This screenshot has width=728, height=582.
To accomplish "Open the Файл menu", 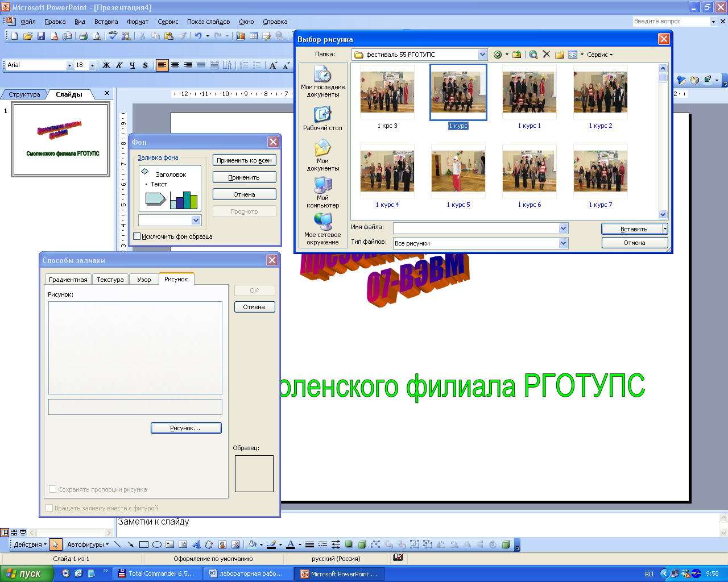I will point(28,22).
